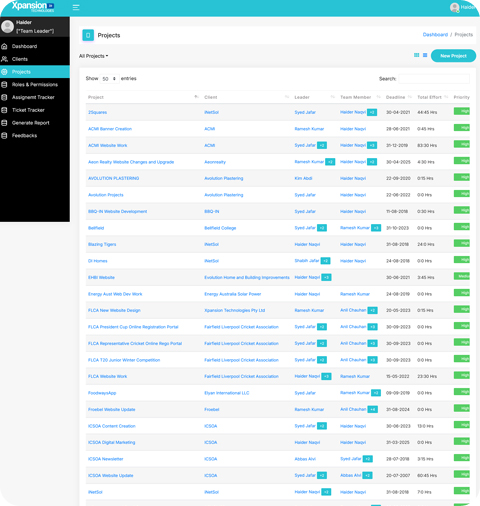Screen dimensions: 480x506
Task: Follow the Dashboard breadcrumb link
Action: point(435,35)
